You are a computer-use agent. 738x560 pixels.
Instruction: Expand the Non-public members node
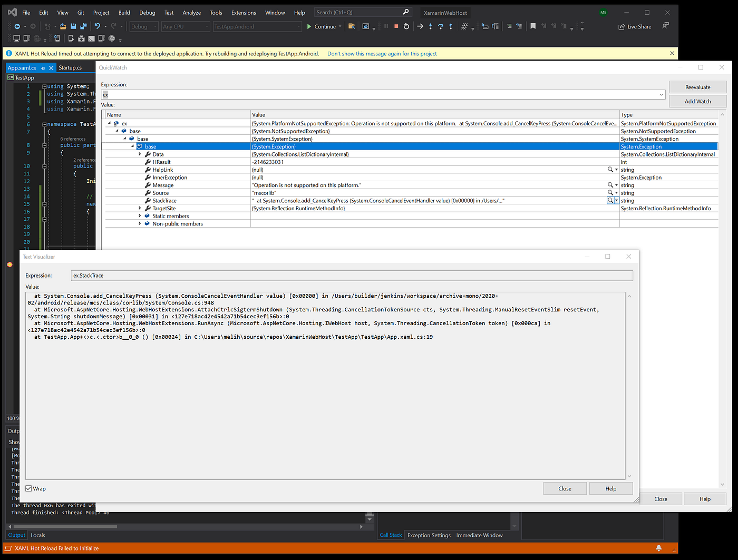pyautogui.click(x=140, y=224)
